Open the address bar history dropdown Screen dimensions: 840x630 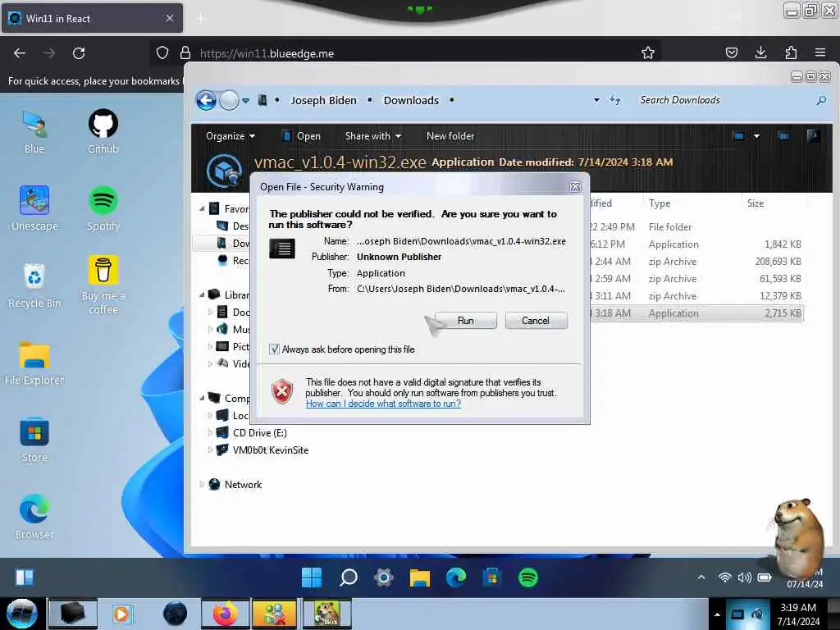tap(596, 100)
